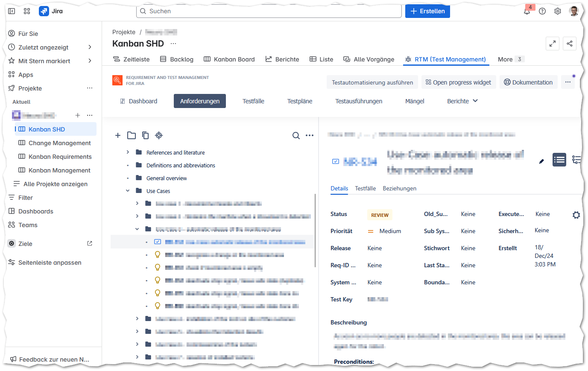Focus the Suchen search field
The width and height of the screenshot is (588, 371).
click(x=269, y=11)
